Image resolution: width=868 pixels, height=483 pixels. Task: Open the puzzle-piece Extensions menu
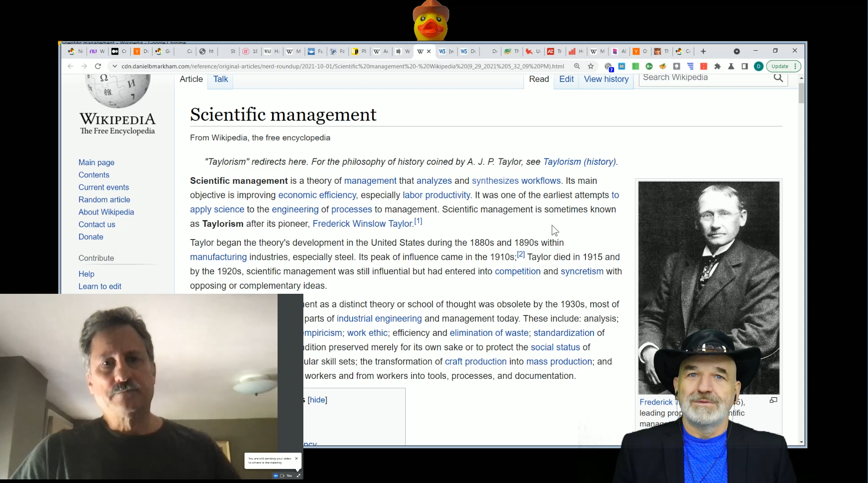click(717, 66)
